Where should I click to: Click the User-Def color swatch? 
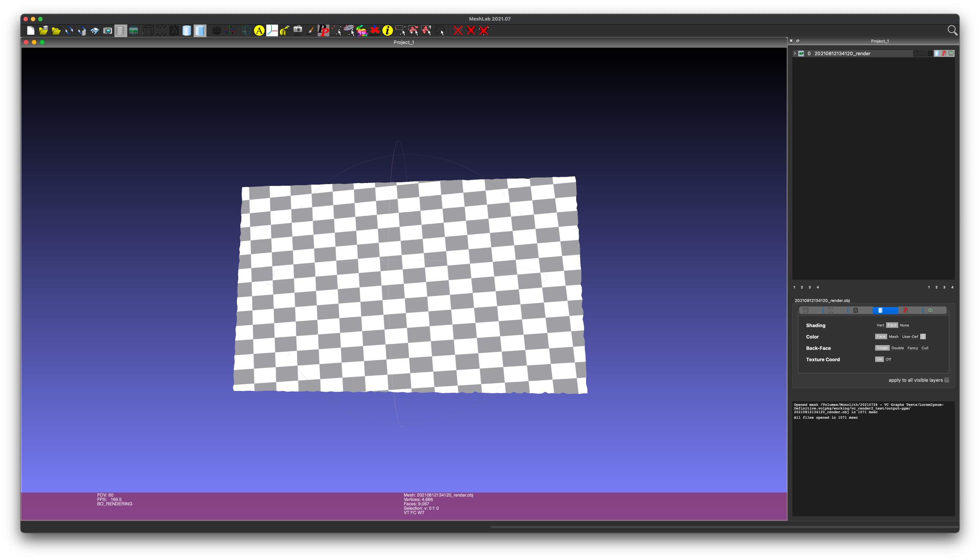[x=923, y=337]
